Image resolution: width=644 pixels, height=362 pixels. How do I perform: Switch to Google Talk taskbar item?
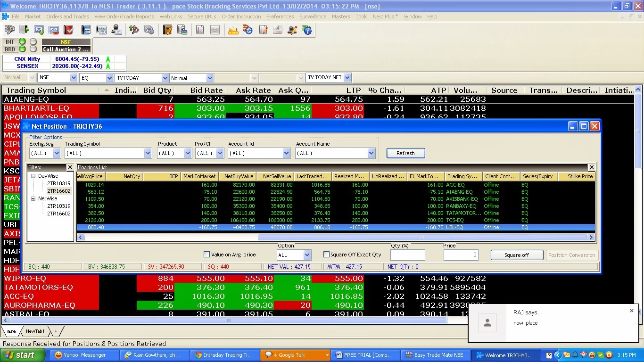(295, 355)
